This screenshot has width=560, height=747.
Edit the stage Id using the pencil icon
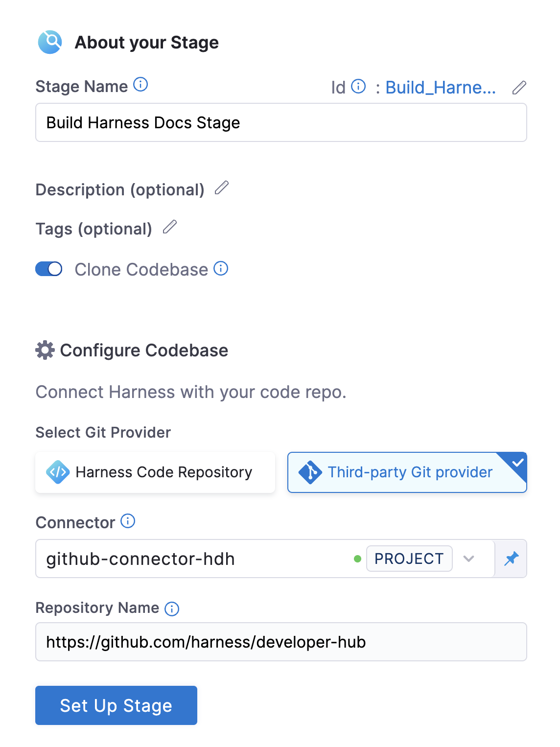coord(519,87)
